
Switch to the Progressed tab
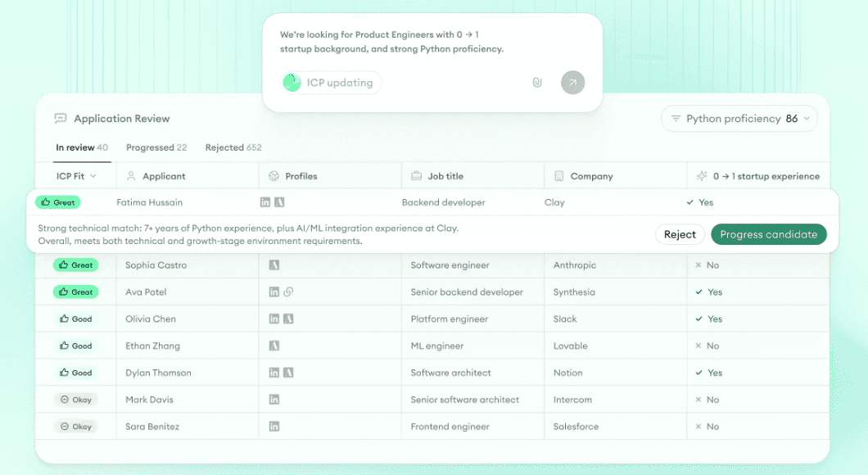click(156, 147)
